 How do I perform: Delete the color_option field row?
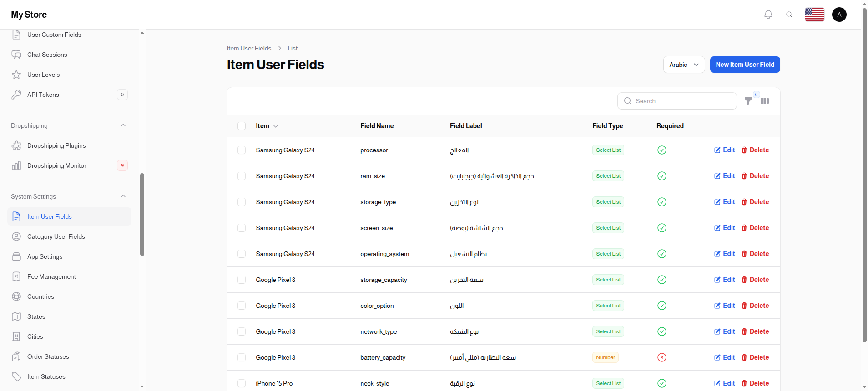(755, 306)
